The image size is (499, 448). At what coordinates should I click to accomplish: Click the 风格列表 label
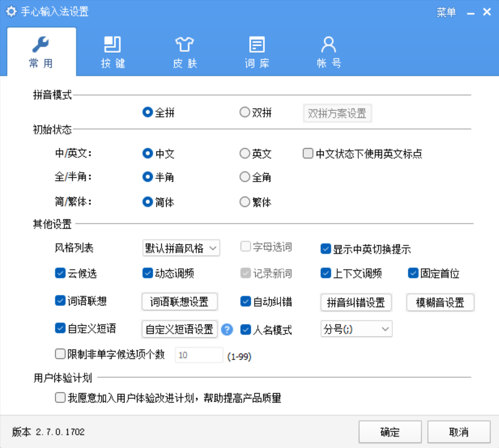click(74, 247)
